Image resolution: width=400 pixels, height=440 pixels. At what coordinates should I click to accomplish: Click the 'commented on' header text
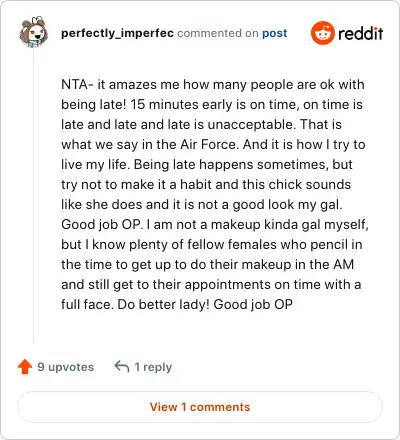tap(218, 33)
